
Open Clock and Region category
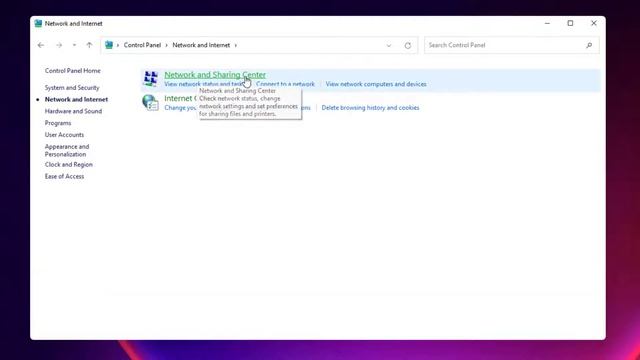[x=69, y=164]
